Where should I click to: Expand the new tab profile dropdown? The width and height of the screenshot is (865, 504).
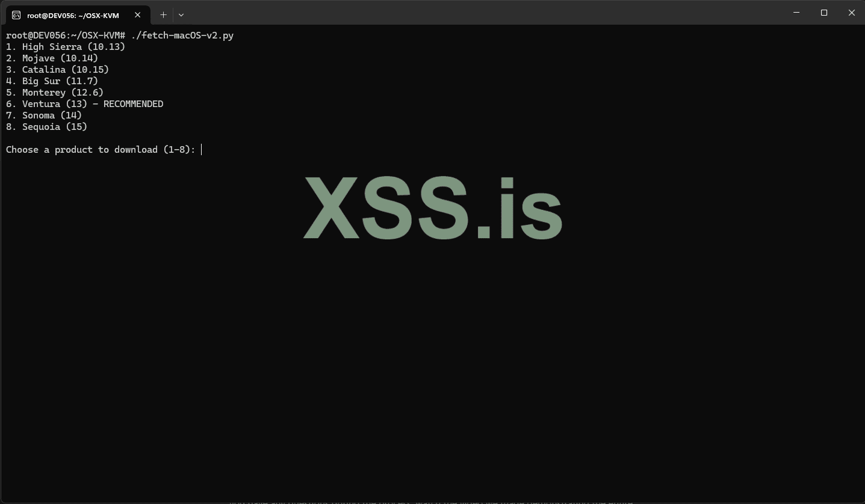pyautogui.click(x=181, y=14)
